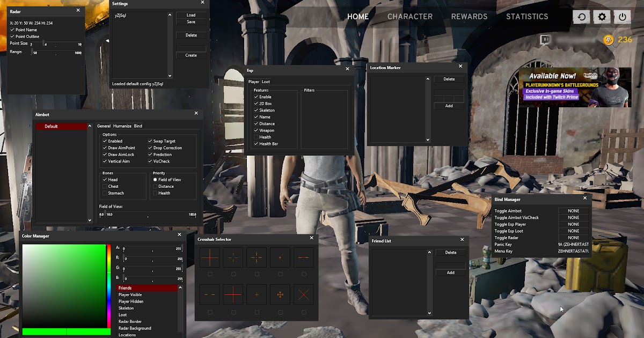Close the Bind Manager window

(585, 199)
